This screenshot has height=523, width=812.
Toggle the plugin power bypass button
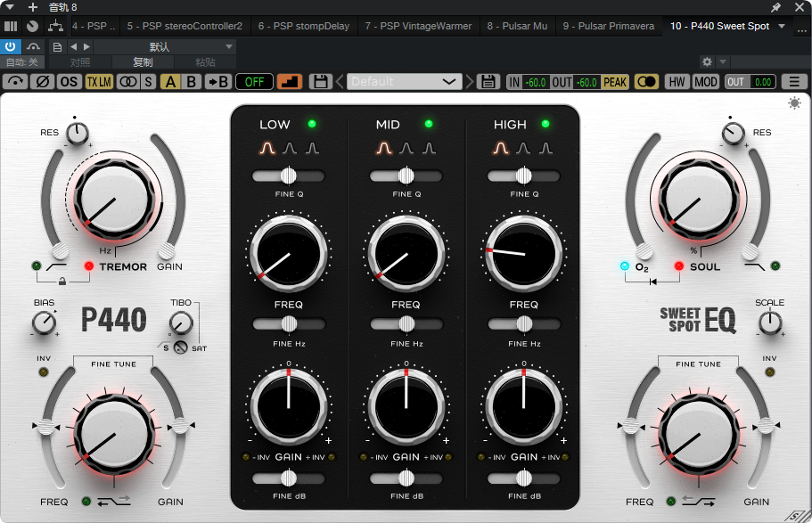10,46
